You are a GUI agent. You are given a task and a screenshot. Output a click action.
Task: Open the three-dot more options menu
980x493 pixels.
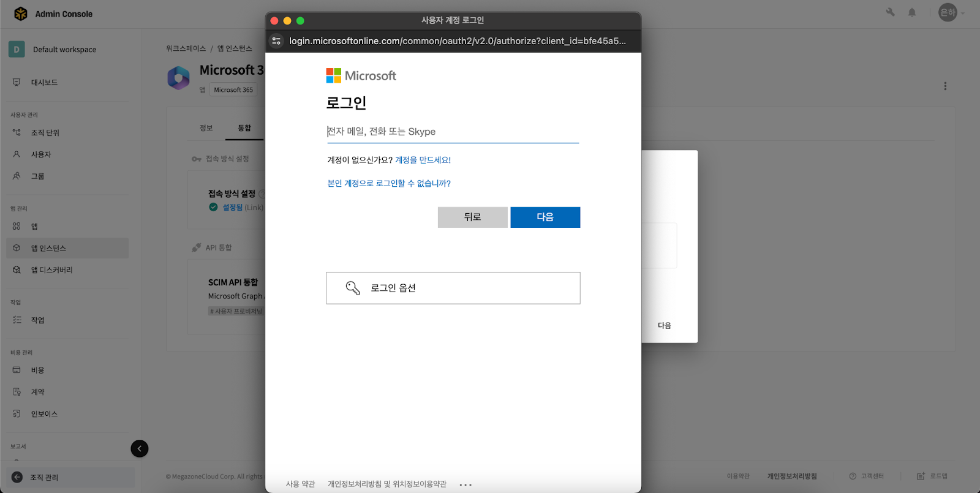[x=945, y=86]
